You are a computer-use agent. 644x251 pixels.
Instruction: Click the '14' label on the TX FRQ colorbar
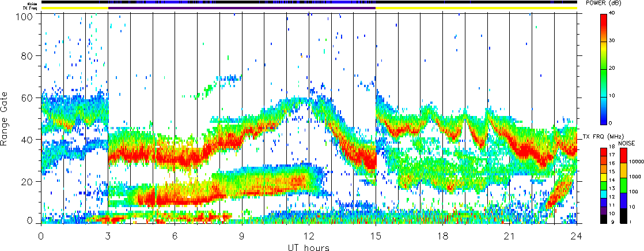(x=612, y=180)
